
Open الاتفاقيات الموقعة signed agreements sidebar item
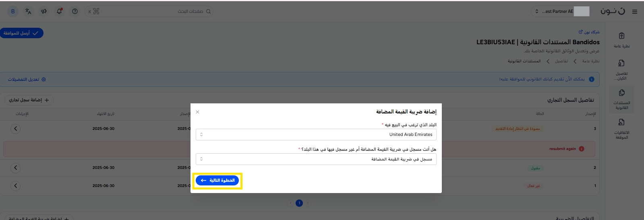621,129
